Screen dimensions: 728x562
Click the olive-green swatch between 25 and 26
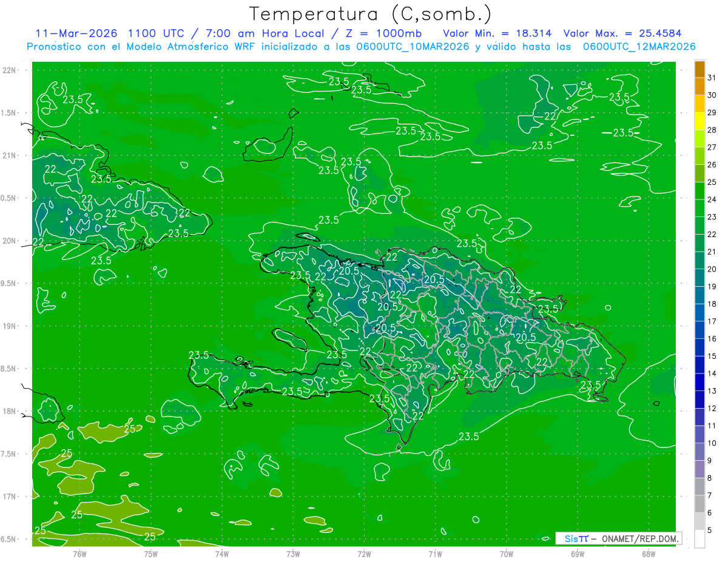click(x=699, y=174)
